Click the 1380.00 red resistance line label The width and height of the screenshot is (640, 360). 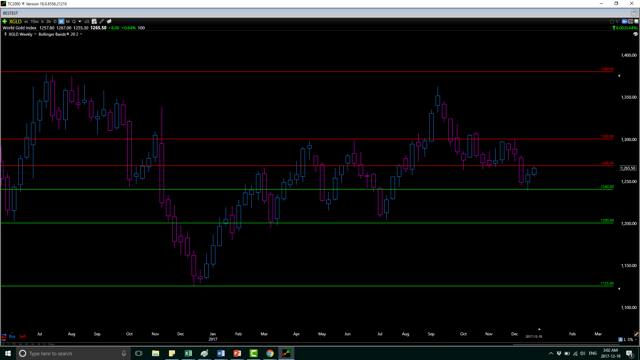(x=607, y=69)
